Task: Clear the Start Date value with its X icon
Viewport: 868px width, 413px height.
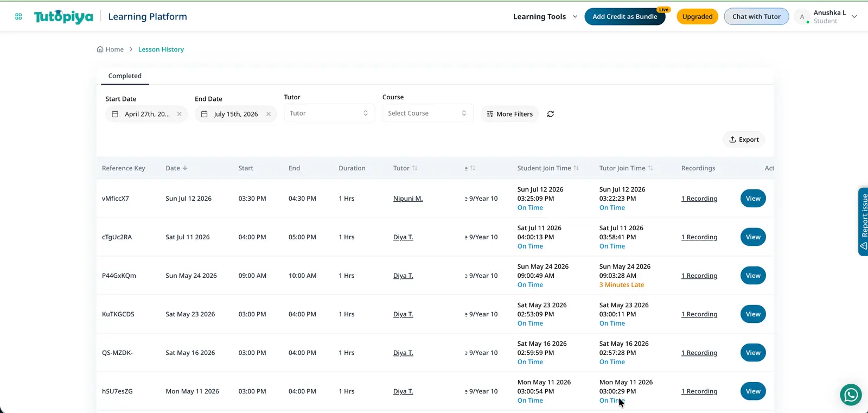Action: click(x=179, y=114)
